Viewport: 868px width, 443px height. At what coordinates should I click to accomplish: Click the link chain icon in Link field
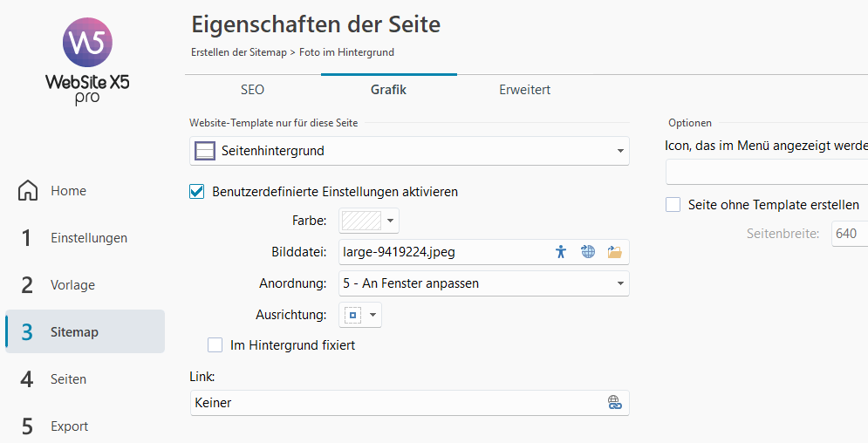coord(614,402)
